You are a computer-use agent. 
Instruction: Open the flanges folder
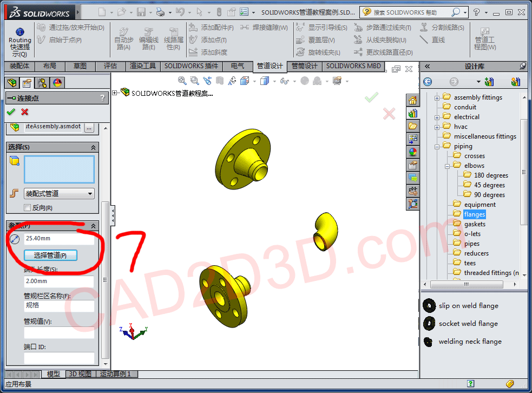click(x=474, y=214)
